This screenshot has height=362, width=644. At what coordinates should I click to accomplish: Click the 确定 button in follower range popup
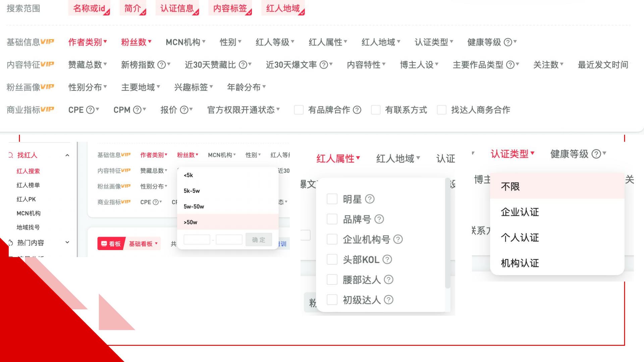click(259, 240)
